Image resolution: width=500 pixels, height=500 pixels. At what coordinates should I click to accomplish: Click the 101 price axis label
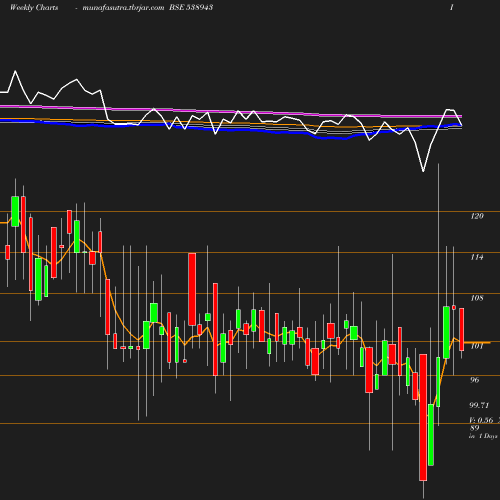click(x=477, y=346)
